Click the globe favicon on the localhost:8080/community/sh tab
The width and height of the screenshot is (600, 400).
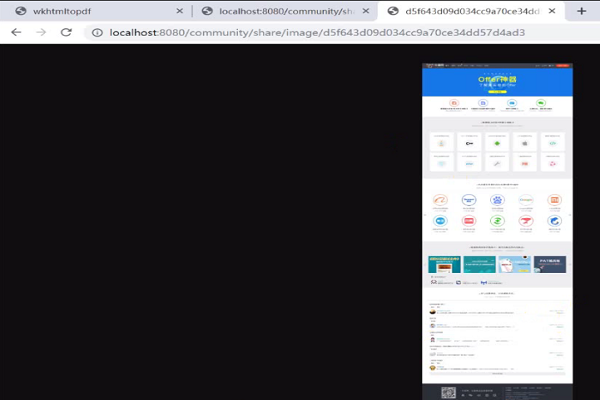click(x=207, y=11)
